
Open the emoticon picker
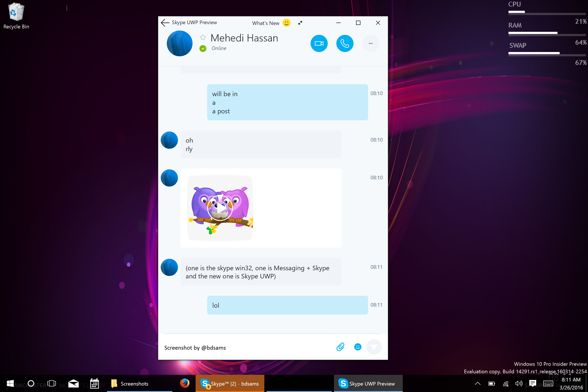358,347
